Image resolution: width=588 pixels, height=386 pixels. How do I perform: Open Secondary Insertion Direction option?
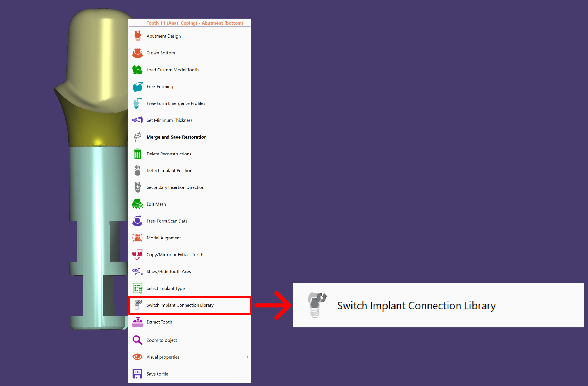(x=190, y=187)
